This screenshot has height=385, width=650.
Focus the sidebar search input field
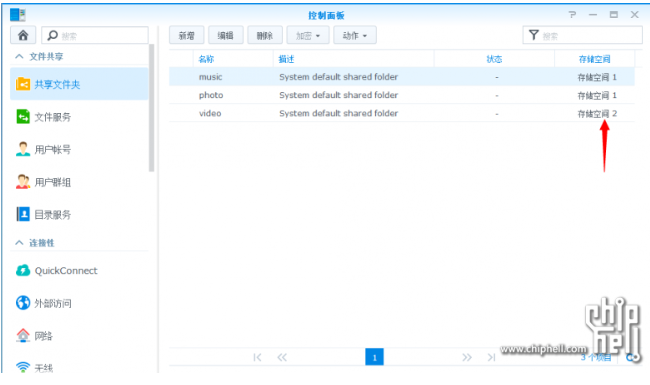point(95,35)
